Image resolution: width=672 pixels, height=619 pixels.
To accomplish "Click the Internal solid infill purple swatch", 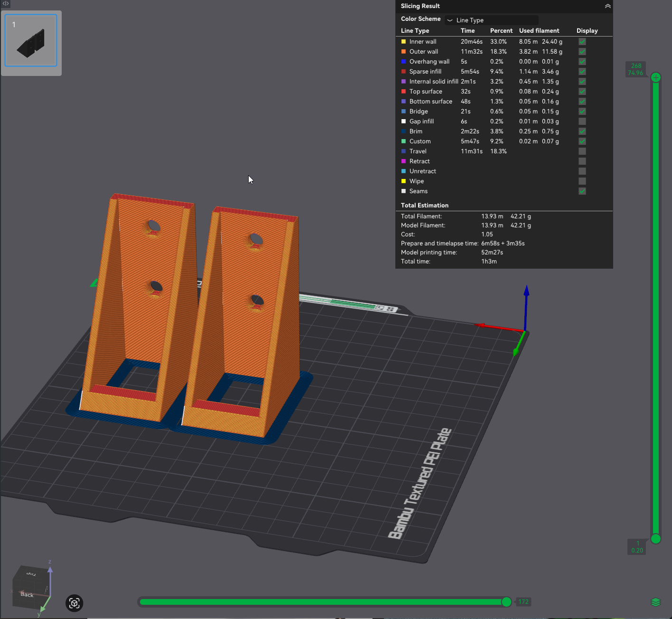I will 403,82.
